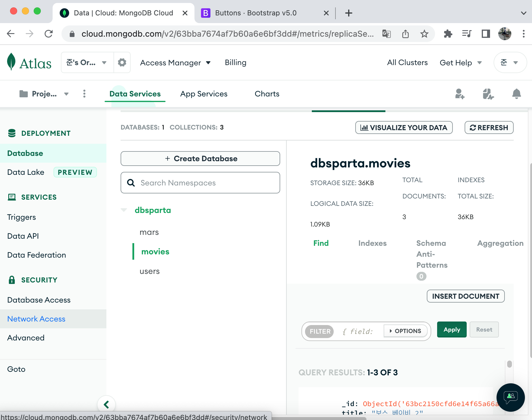Collapse the left sidebar arrow

coord(106,404)
